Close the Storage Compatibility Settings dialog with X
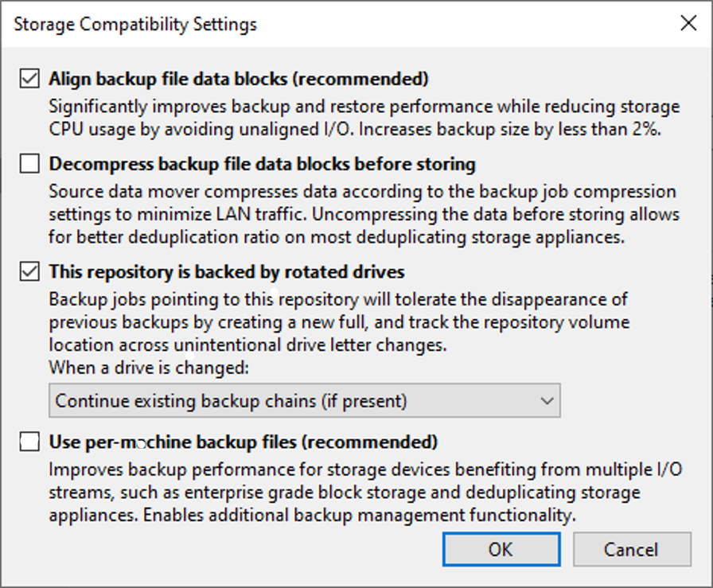Viewport: 713px width, 588px height. [x=688, y=23]
